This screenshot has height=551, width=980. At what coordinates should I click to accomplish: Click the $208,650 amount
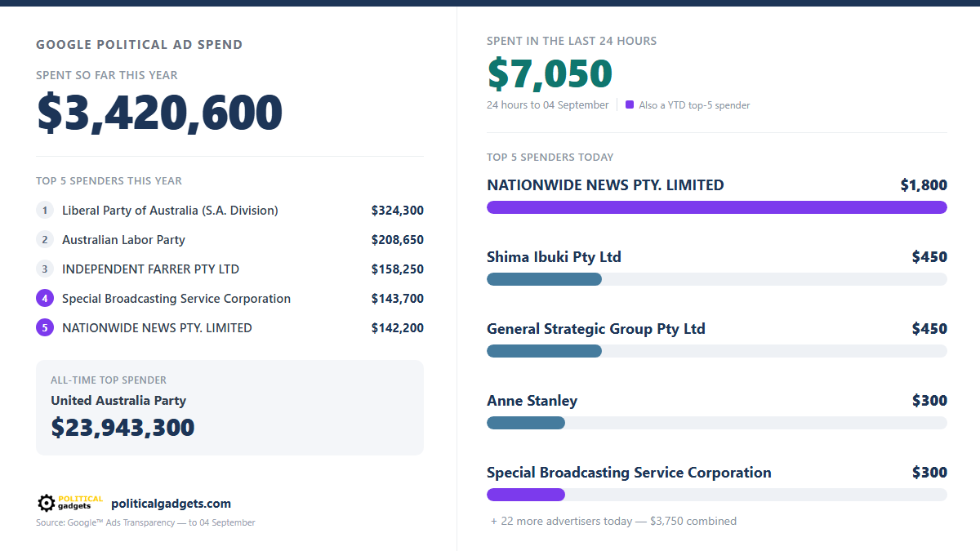[398, 240]
